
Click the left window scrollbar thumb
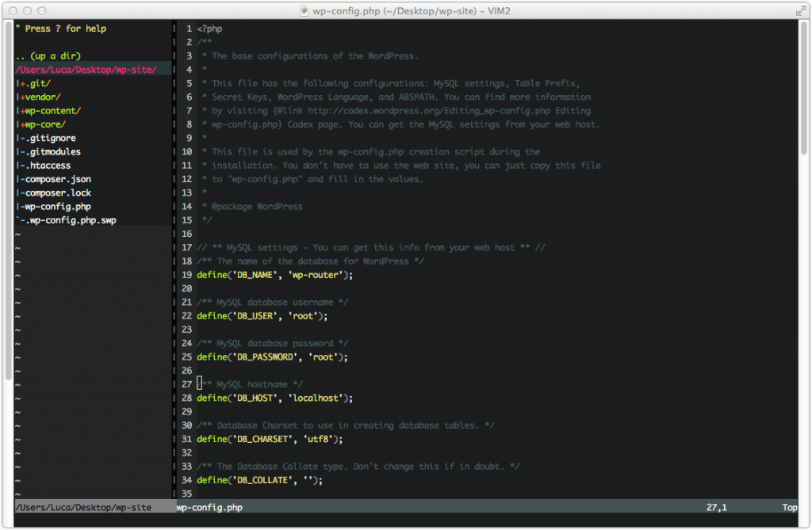pyautogui.click(x=8, y=200)
